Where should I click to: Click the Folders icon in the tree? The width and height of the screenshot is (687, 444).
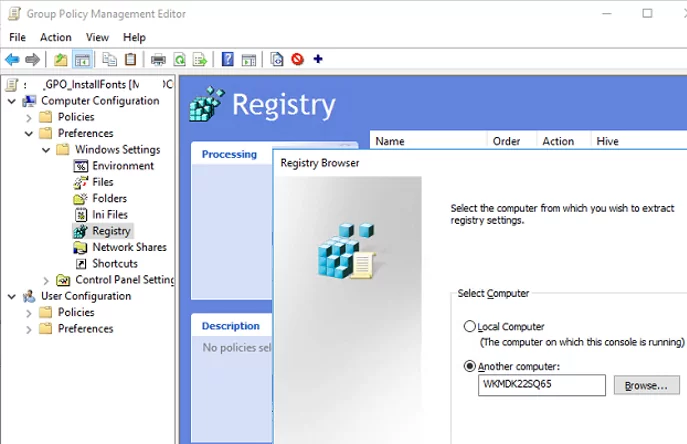click(x=80, y=199)
